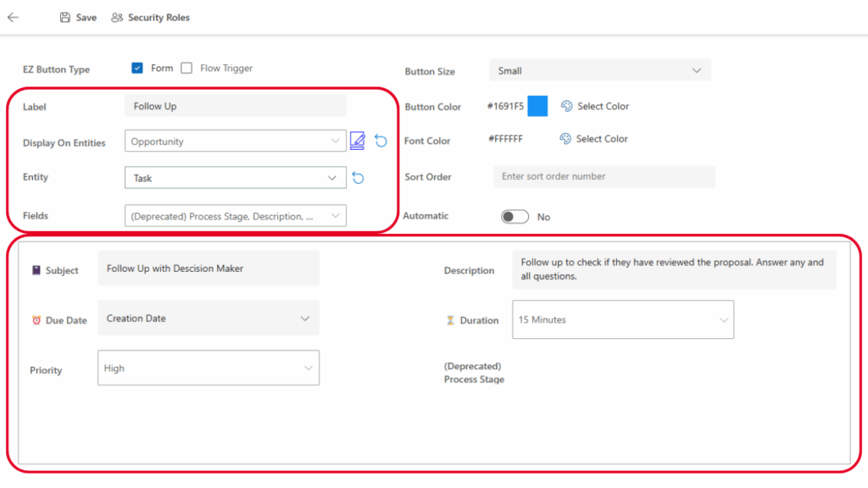Reset the Display On Entities selection
The image size is (868, 488).
pyautogui.click(x=381, y=141)
